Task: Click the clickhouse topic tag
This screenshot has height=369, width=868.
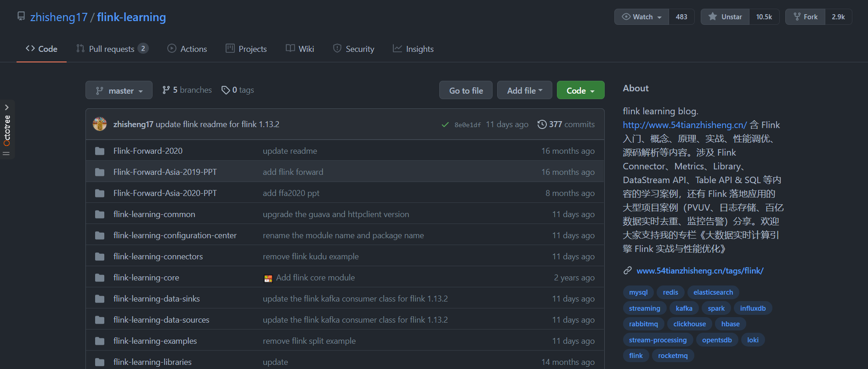Action: coord(689,324)
